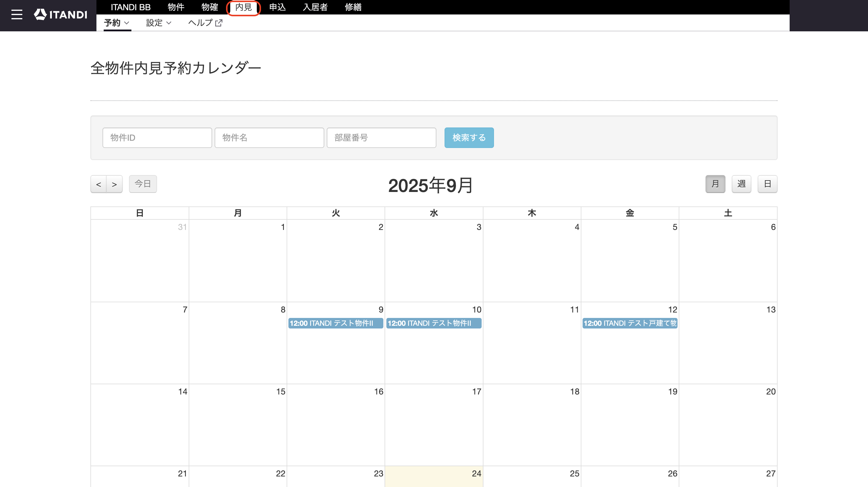Open the 入居者 tab
The height and width of the screenshot is (487, 868).
tap(315, 7)
